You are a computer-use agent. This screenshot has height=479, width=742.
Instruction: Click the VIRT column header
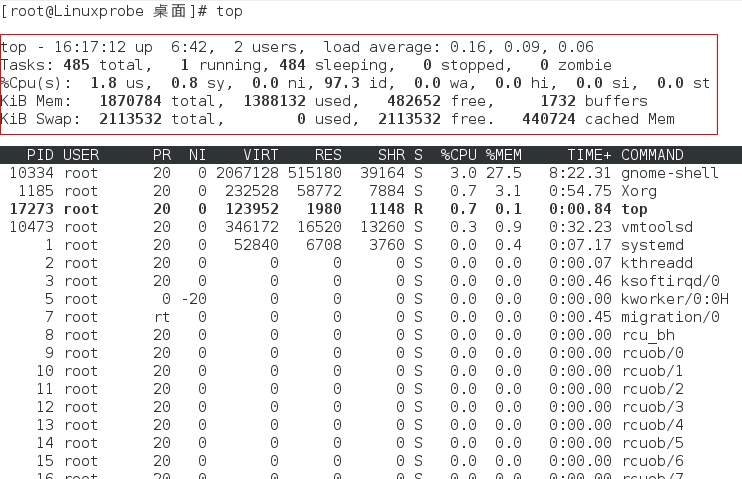261,155
